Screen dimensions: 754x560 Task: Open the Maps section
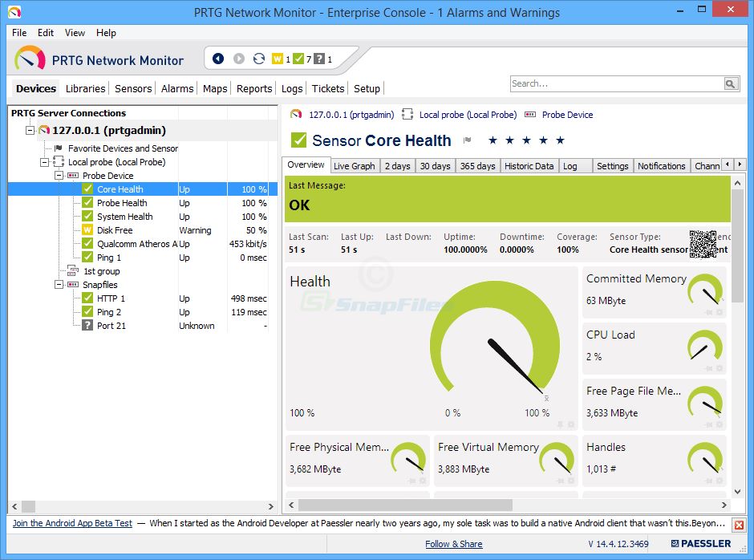(x=214, y=88)
